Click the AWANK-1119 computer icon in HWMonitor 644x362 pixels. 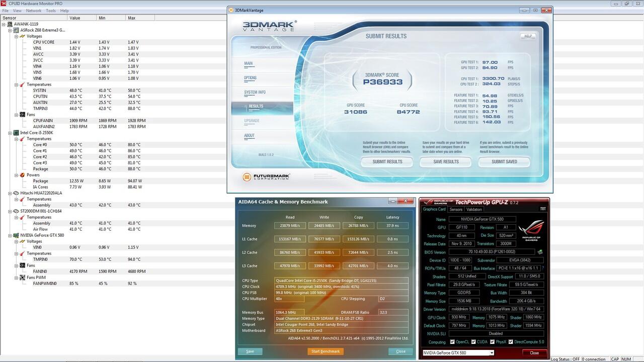click(10, 24)
